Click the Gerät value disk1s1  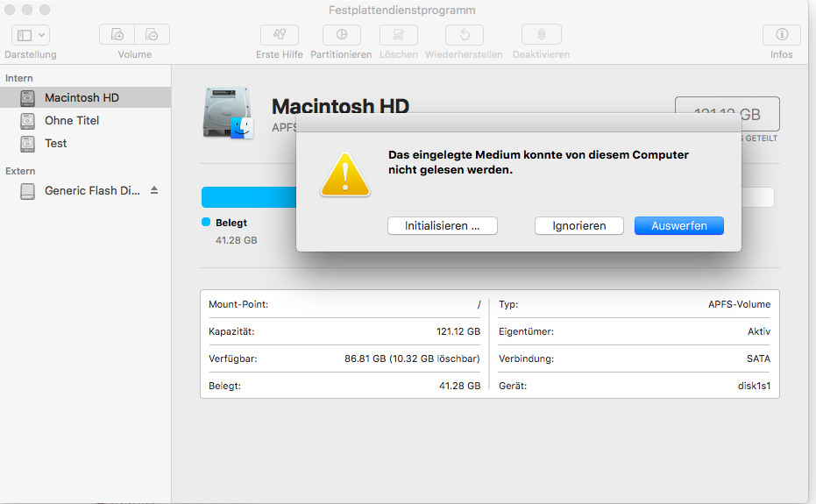(754, 386)
